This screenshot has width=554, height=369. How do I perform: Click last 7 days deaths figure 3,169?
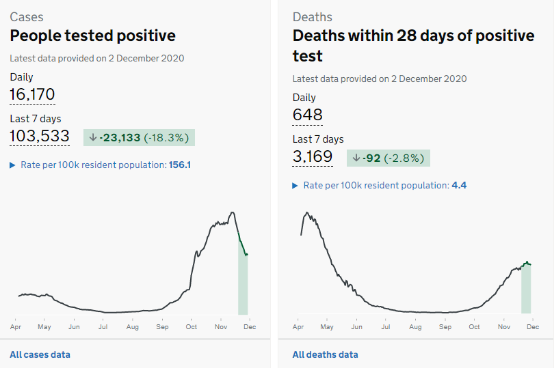(x=312, y=157)
